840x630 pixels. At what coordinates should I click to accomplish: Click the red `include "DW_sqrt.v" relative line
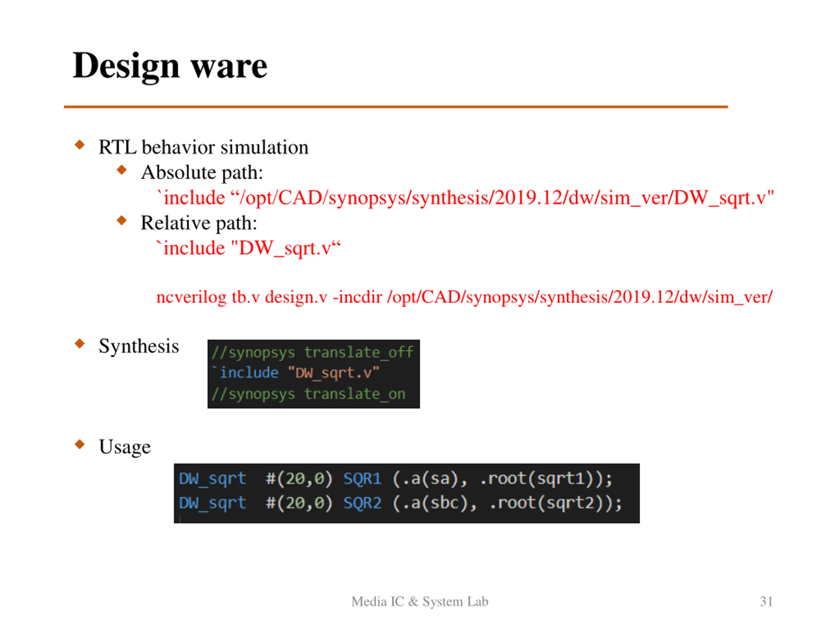pyautogui.click(x=249, y=248)
